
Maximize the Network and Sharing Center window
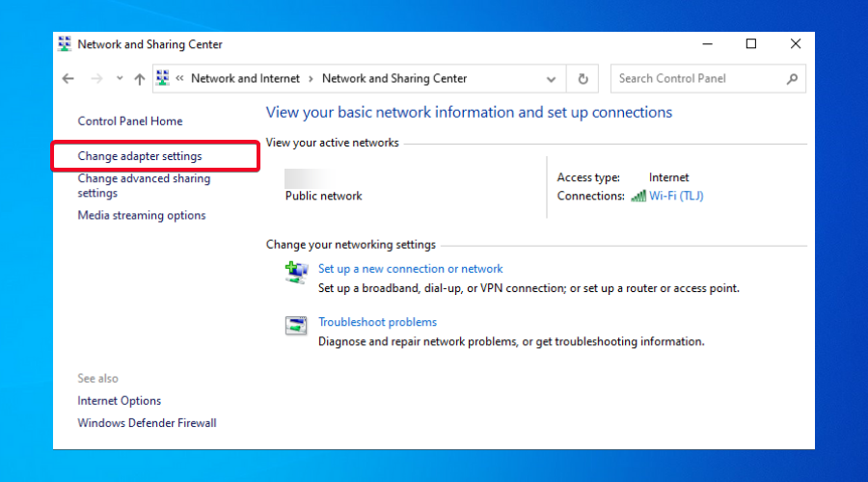[751, 43]
